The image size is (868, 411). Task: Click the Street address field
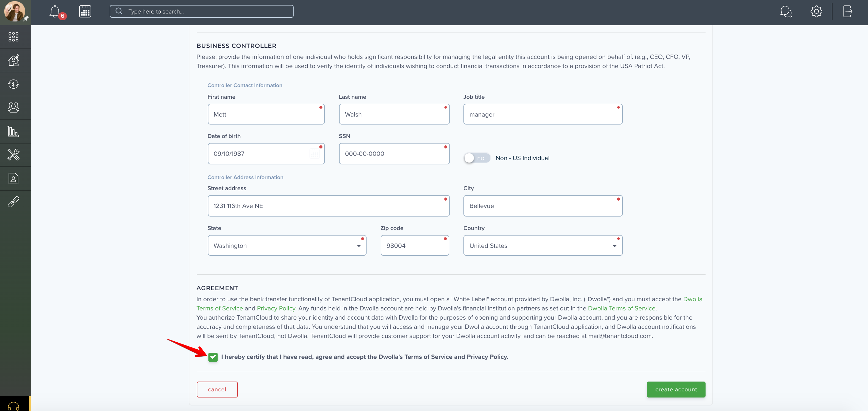[x=329, y=206]
